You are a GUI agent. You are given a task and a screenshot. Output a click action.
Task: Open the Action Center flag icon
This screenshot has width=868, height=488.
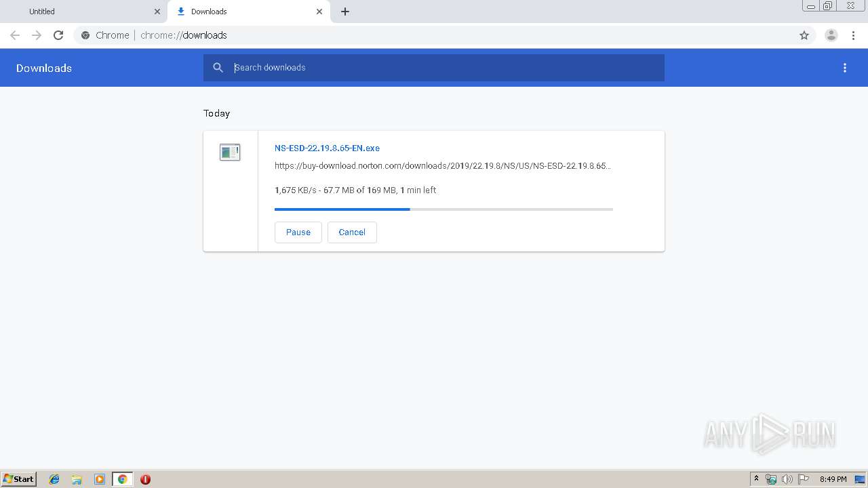803,479
